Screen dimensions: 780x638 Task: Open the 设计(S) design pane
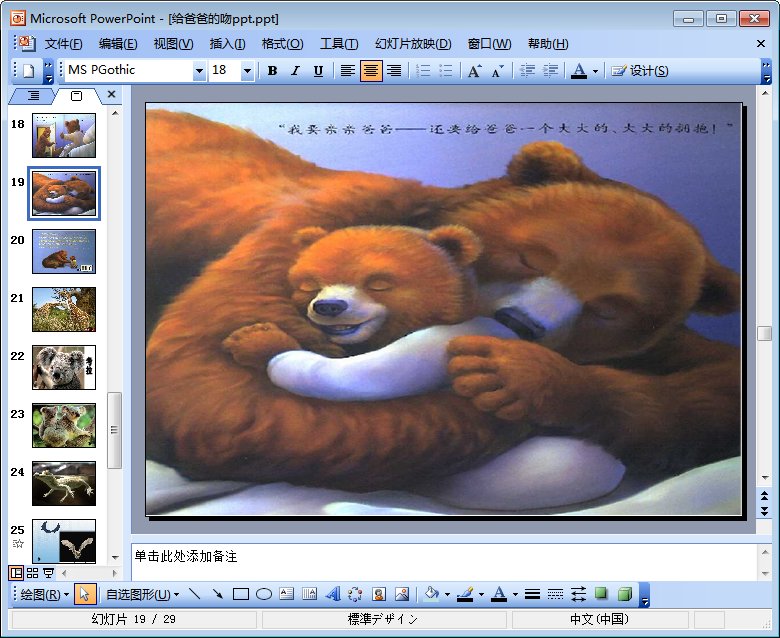[x=640, y=71]
